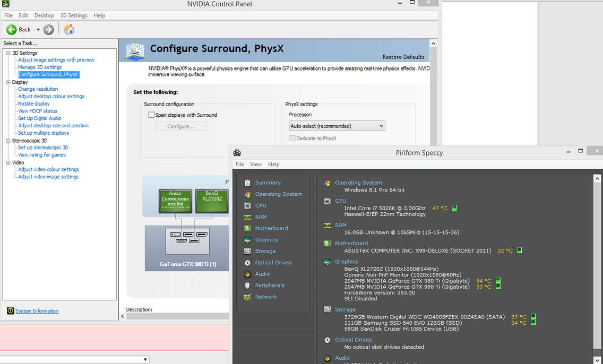Open Adjust image settings with preview

pyautogui.click(x=56, y=60)
